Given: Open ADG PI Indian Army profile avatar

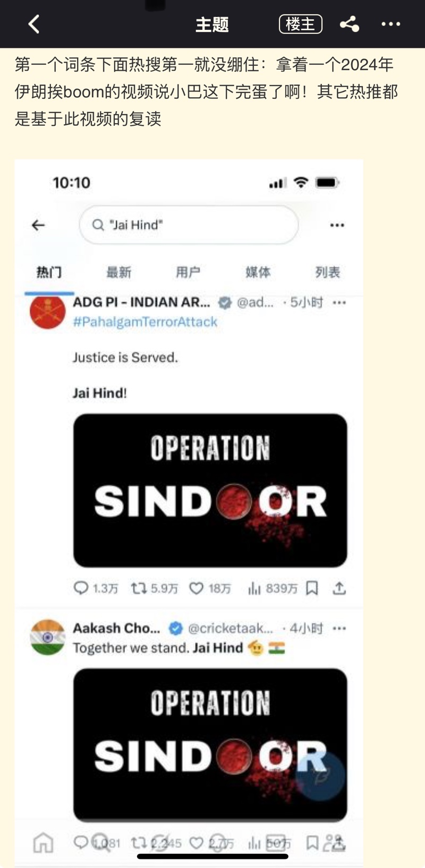Looking at the screenshot, I should [48, 311].
